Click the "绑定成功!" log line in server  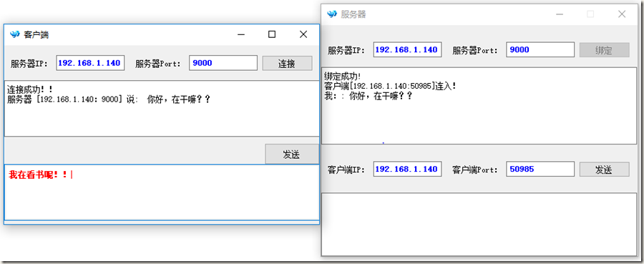click(x=343, y=76)
